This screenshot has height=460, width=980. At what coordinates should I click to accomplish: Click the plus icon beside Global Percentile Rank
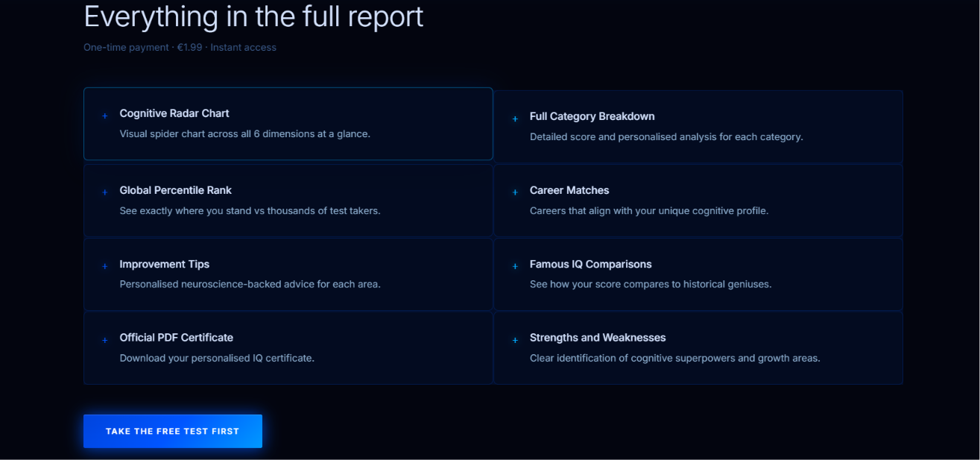(x=104, y=192)
